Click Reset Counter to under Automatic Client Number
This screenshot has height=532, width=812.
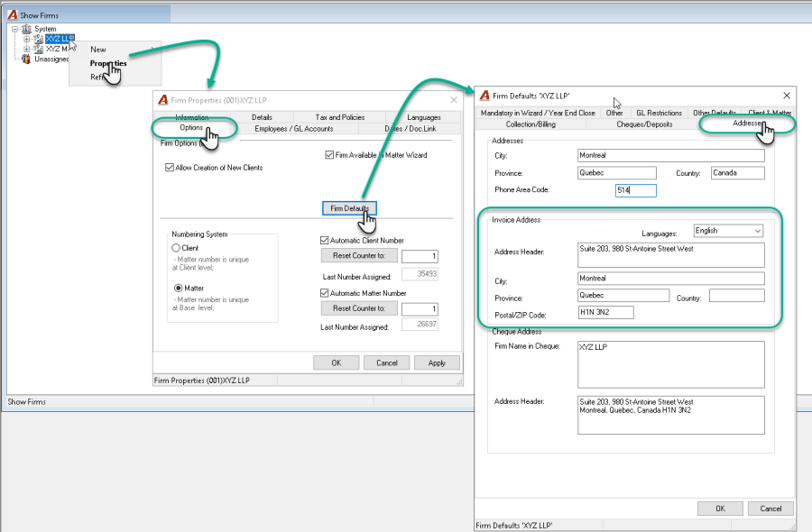pos(359,256)
